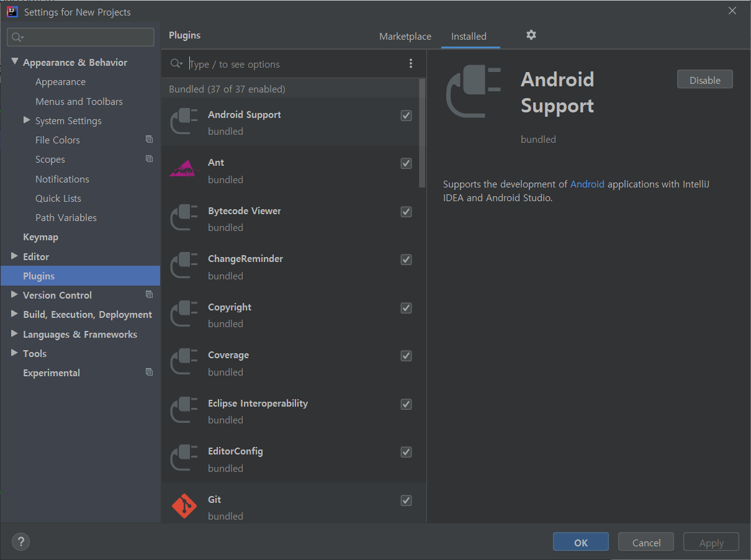Click the Cancel button
This screenshot has height=560, width=751.
[646, 542]
